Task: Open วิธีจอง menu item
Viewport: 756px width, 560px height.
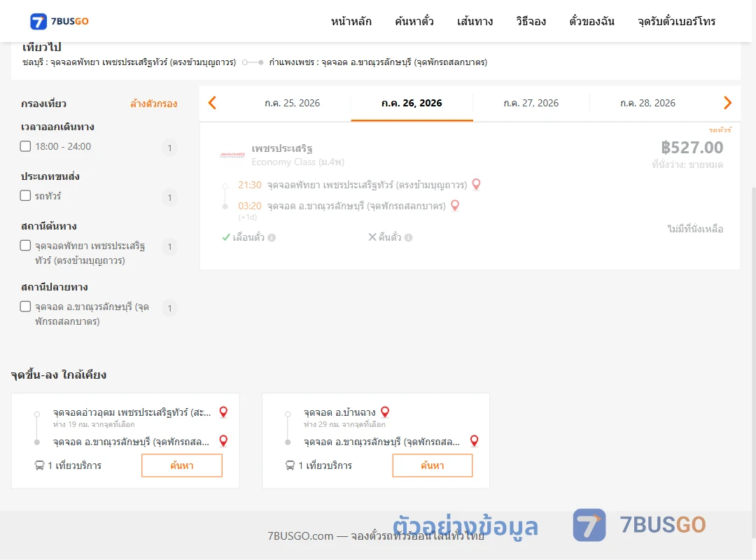Action: [x=531, y=21]
